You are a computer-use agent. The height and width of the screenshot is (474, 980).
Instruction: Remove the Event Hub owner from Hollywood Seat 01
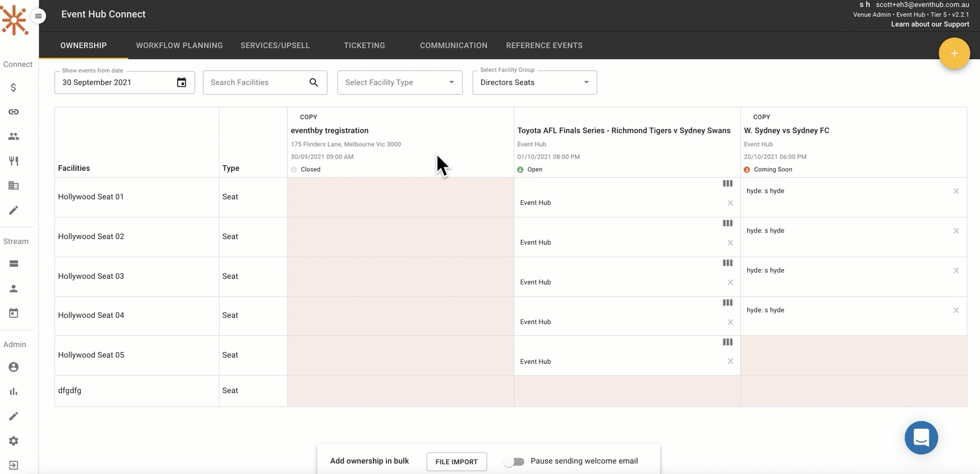click(730, 203)
